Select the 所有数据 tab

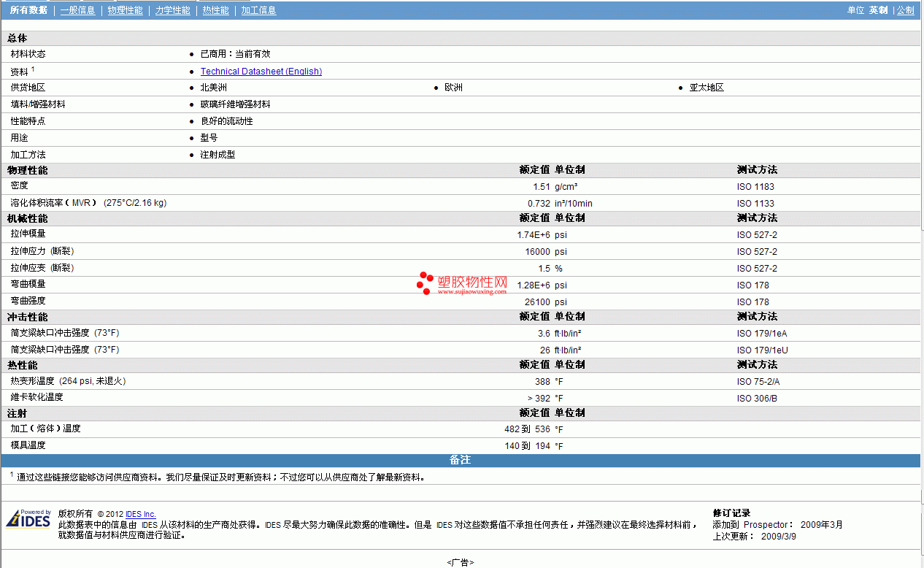(29, 10)
